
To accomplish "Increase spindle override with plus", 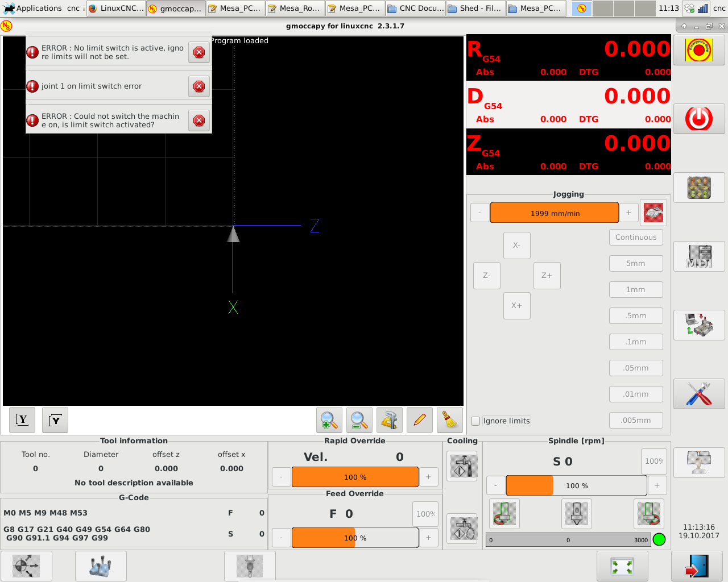I will pos(657,485).
